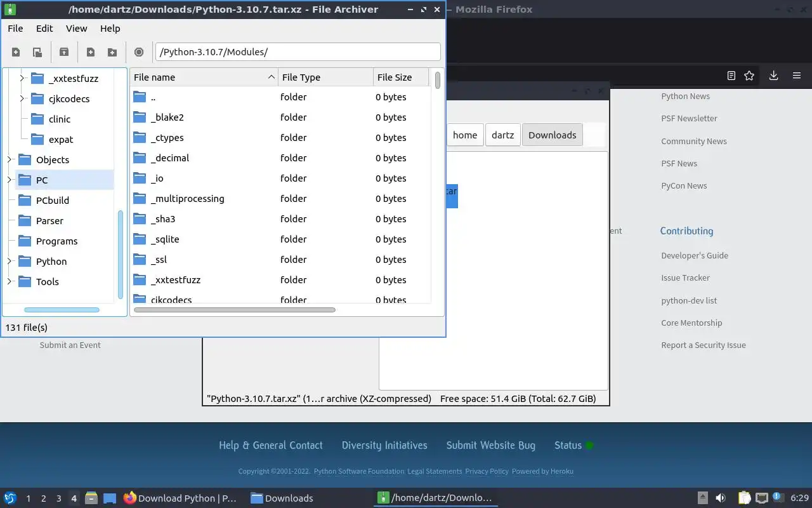This screenshot has width=812, height=508.
Task: Open the volume control tray icon
Action: 721,498
